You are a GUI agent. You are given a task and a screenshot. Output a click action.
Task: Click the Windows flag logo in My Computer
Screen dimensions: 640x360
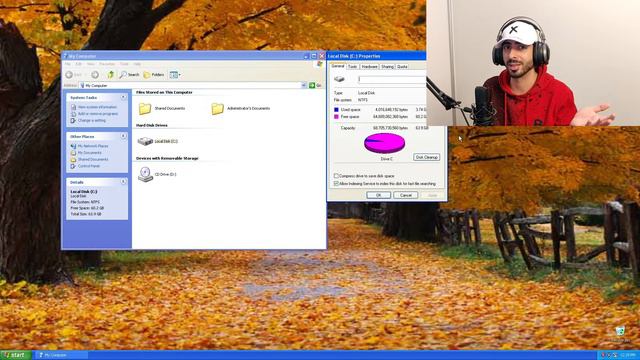pyautogui.click(x=320, y=64)
